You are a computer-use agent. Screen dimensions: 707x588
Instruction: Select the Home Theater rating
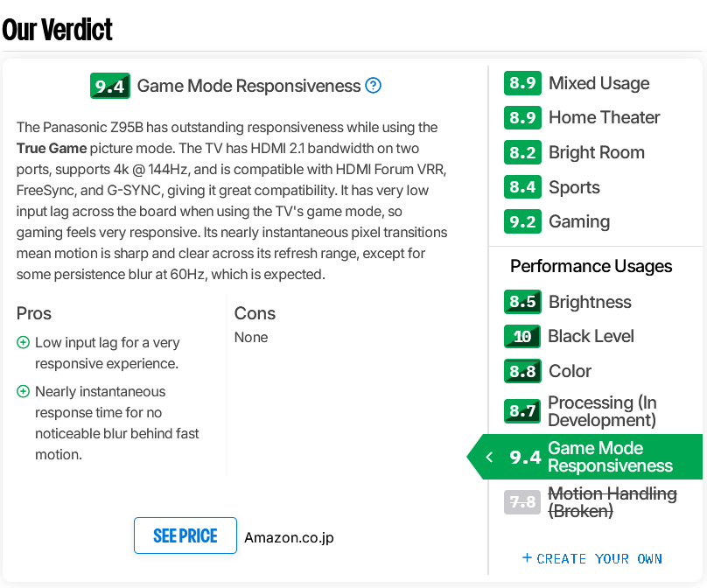[604, 117]
